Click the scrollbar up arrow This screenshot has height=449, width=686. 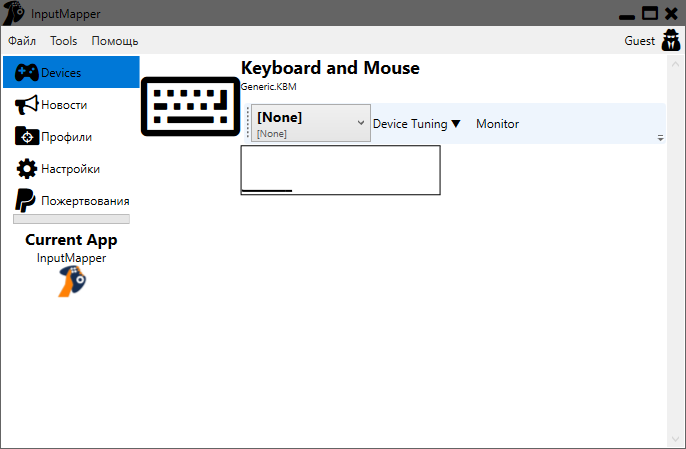(675, 64)
